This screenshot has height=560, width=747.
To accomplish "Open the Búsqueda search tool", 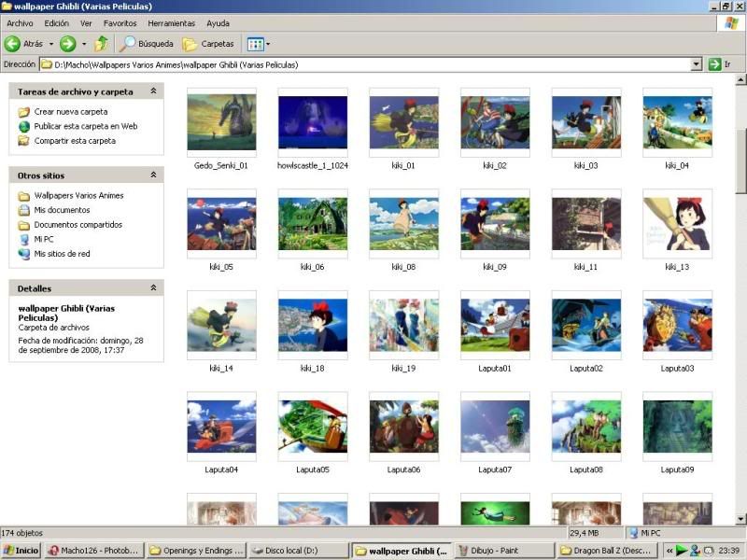I will (147, 44).
